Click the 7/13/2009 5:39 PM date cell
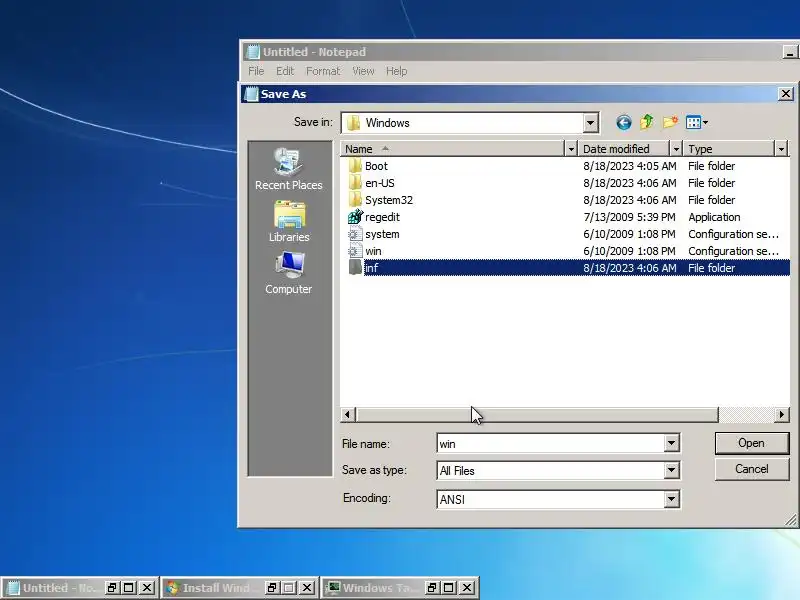 point(629,217)
